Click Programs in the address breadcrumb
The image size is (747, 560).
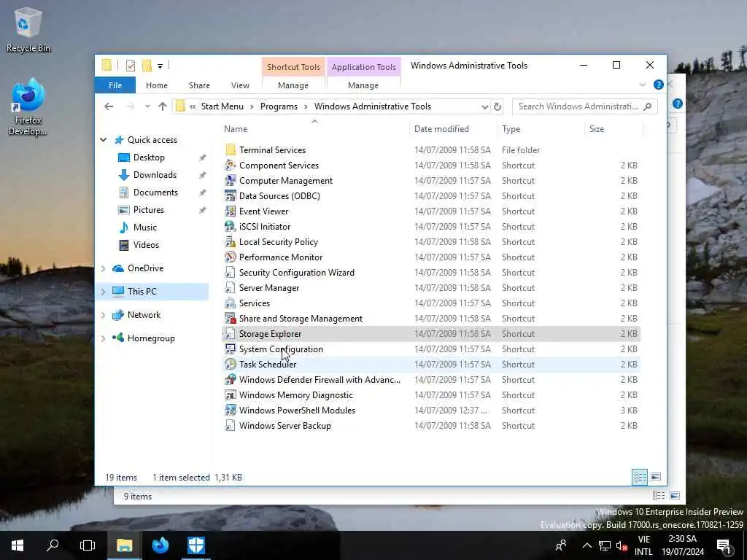[279, 106]
